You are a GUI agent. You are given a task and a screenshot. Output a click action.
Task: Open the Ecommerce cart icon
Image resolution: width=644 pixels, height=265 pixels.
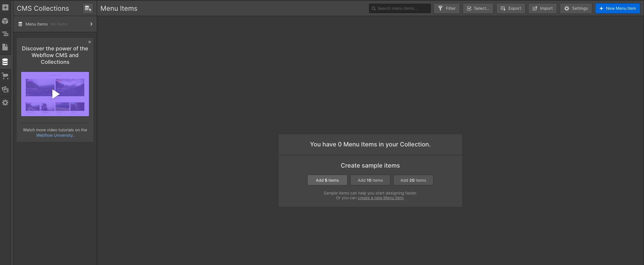click(5, 76)
